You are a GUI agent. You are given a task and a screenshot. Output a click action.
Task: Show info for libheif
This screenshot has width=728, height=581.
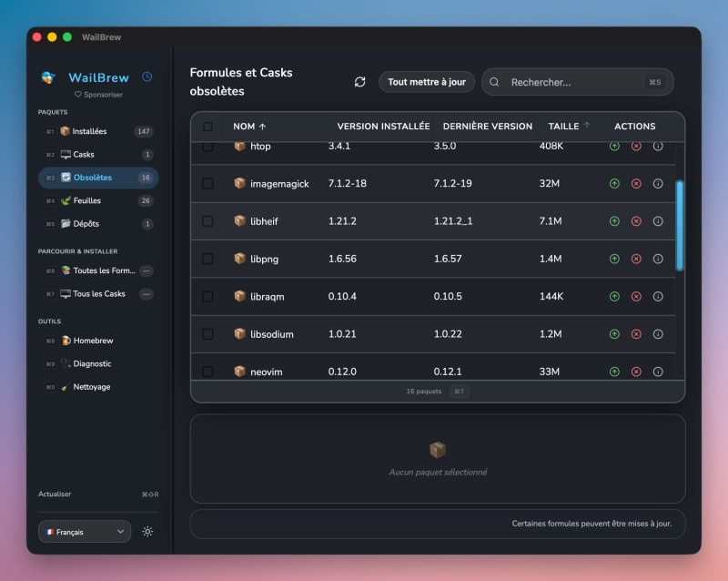[658, 221]
